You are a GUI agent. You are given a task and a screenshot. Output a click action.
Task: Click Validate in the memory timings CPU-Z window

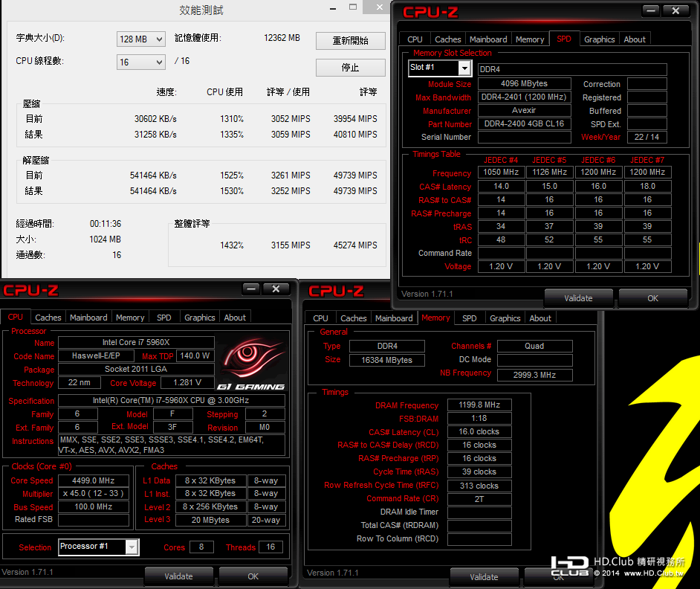click(484, 577)
